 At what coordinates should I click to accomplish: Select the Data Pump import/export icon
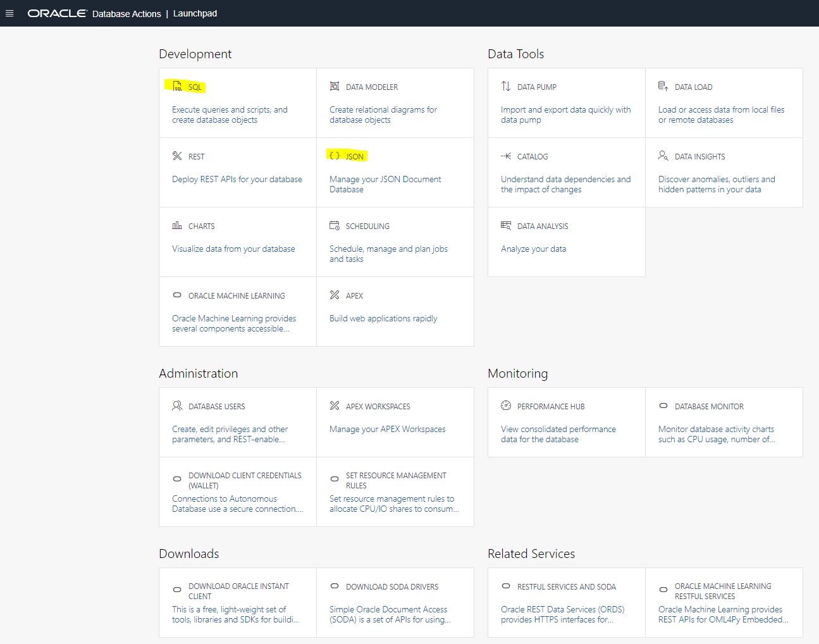(505, 86)
